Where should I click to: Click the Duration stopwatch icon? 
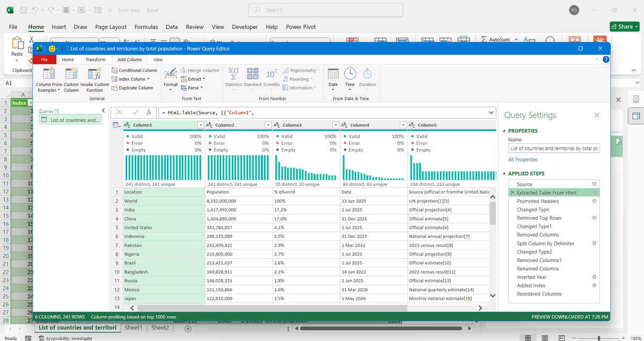368,74
